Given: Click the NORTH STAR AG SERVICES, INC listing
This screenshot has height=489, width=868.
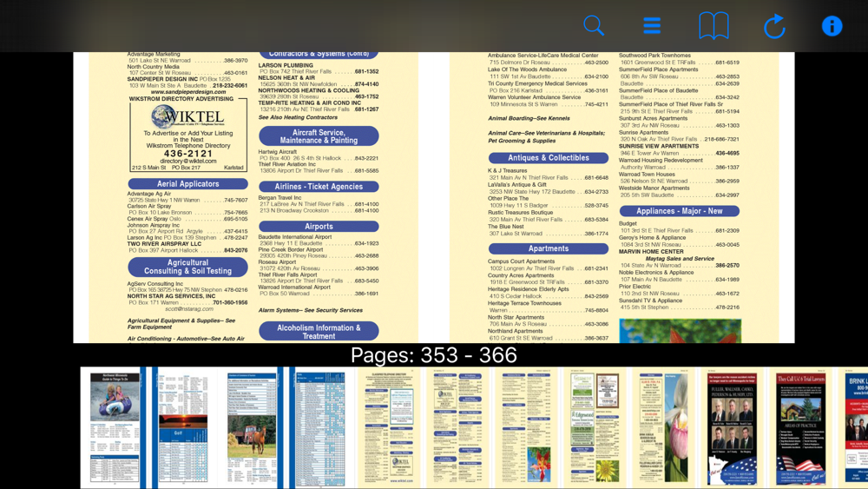Looking at the screenshot, I should click(187, 300).
